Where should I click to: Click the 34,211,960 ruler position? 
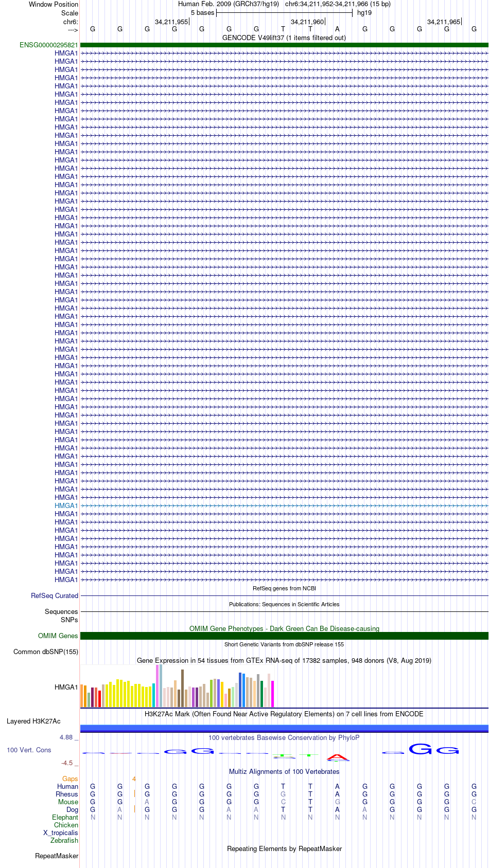coord(307,22)
